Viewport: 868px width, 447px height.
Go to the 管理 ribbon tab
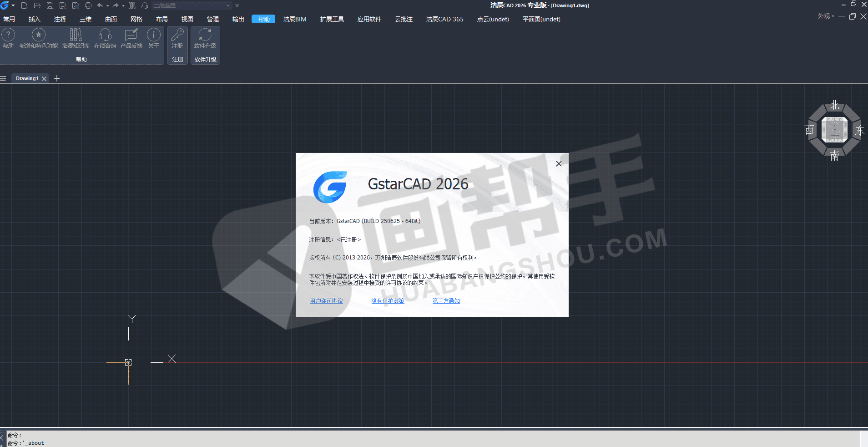213,19
